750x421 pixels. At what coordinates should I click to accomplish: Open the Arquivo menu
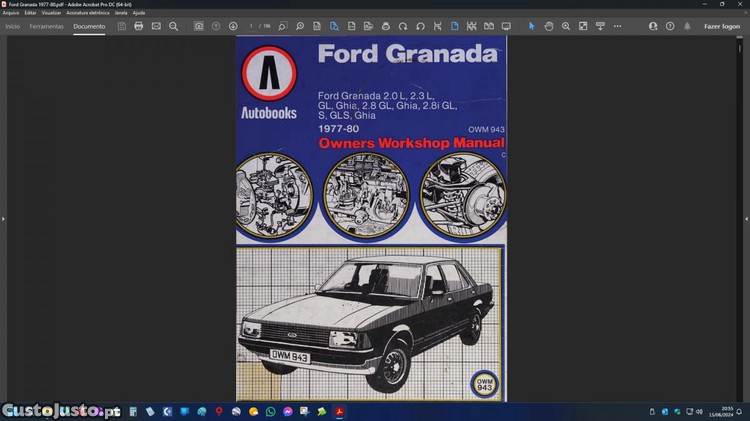tap(11, 13)
